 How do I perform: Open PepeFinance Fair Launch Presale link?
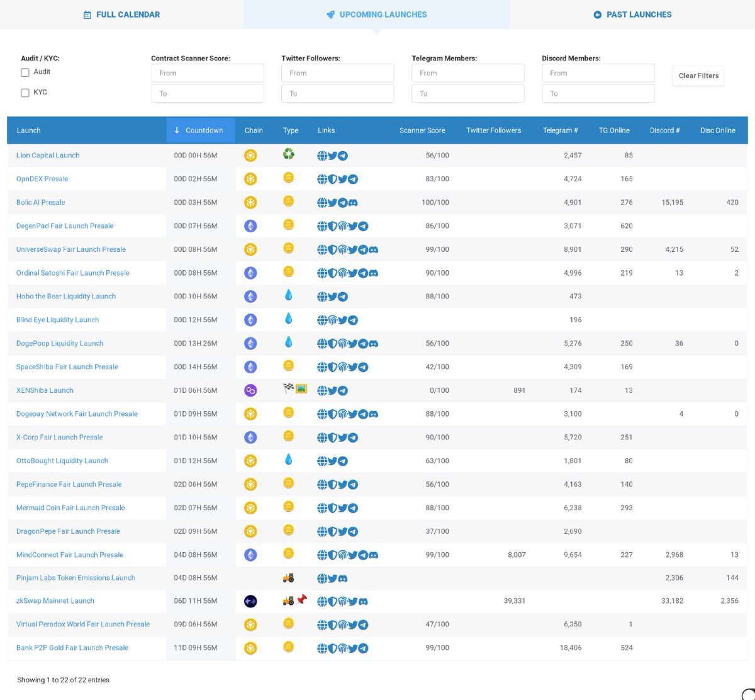tap(69, 484)
